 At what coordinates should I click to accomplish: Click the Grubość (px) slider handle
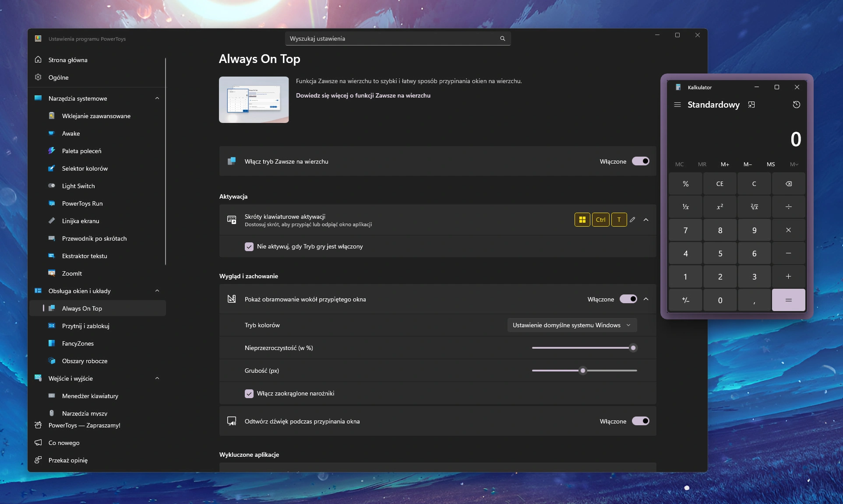point(583,371)
